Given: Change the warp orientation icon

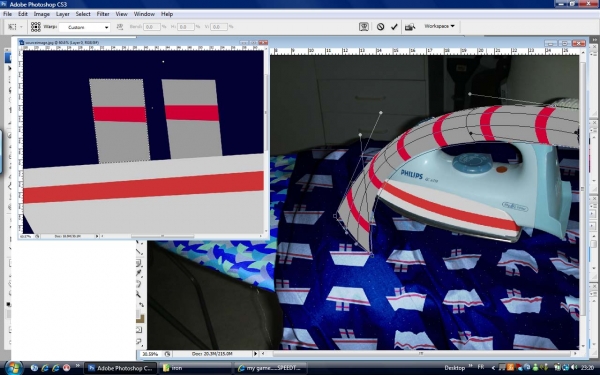Looking at the screenshot, I should [x=120, y=27].
